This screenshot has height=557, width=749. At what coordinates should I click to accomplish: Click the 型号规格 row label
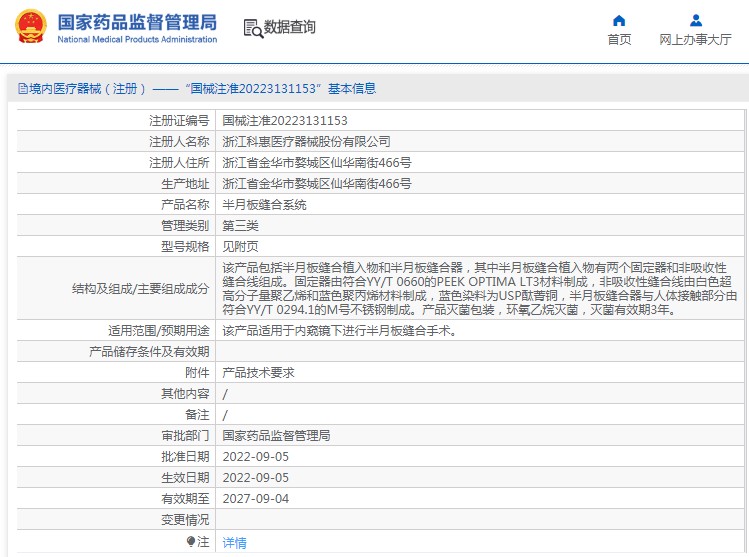(x=185, y=246)
